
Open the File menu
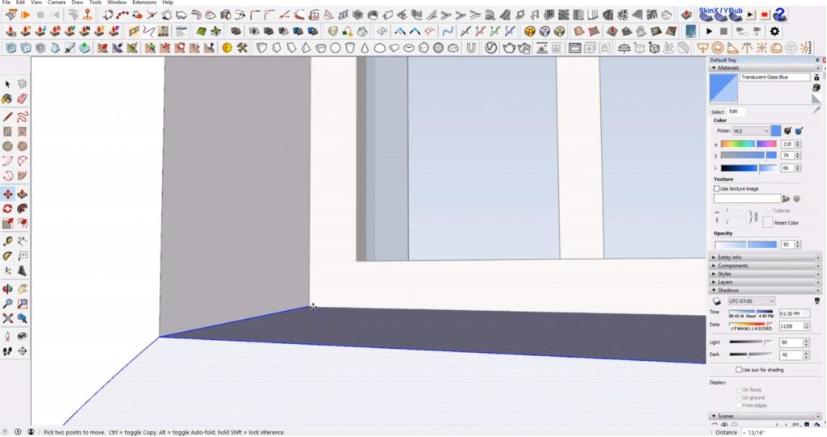click(x=6, y=2)
